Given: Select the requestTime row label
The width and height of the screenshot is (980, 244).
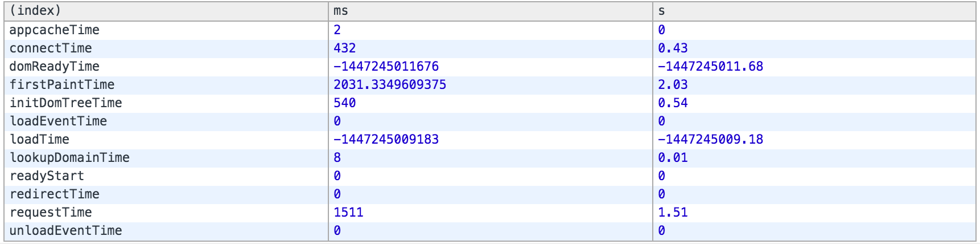Looking at the screenshot, I should pos(51,213).
